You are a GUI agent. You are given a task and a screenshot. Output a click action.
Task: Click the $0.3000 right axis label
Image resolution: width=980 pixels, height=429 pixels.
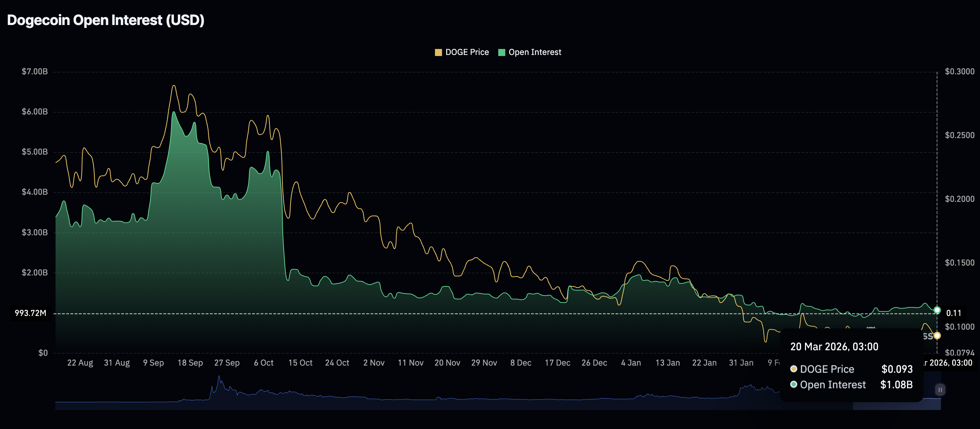coord(960,71)
